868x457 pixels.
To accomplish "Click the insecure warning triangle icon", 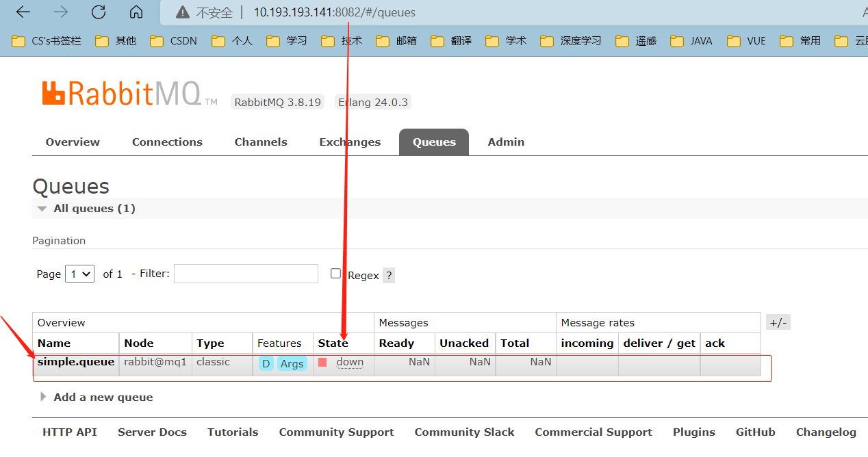I will [182, 12].
